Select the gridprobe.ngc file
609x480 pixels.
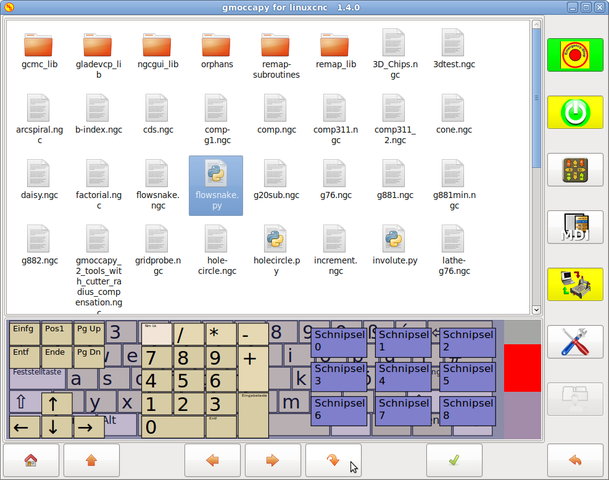pyautogui.click(x=158, y=250)
